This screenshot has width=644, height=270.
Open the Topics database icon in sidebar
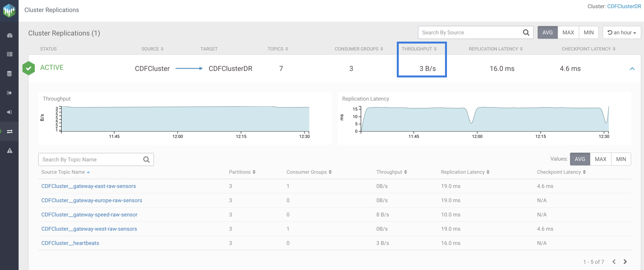click(x=10, y=74)
